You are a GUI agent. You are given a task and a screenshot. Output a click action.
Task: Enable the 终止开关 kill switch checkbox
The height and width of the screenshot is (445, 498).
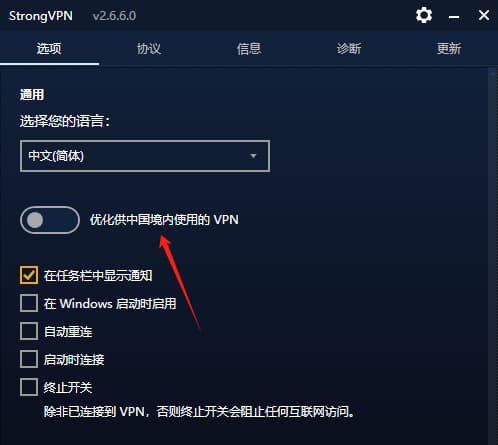pyautogui.click(x=29, y=387)
